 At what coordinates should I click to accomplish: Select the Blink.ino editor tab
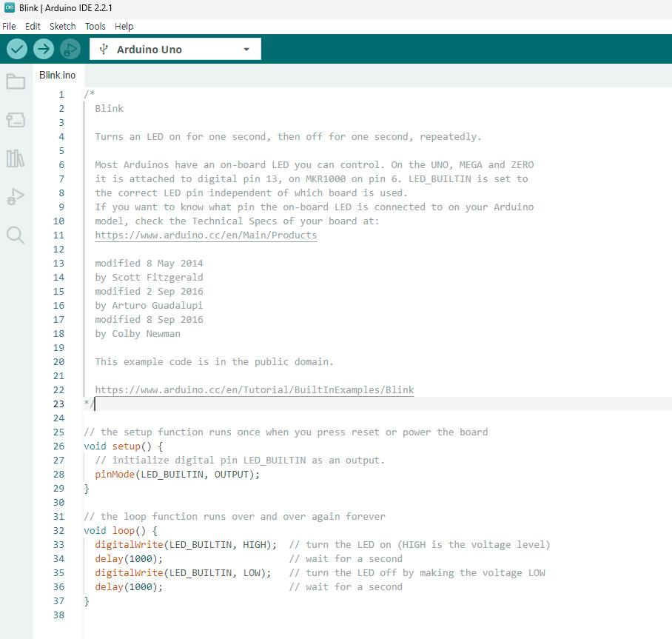coord(58,76)
